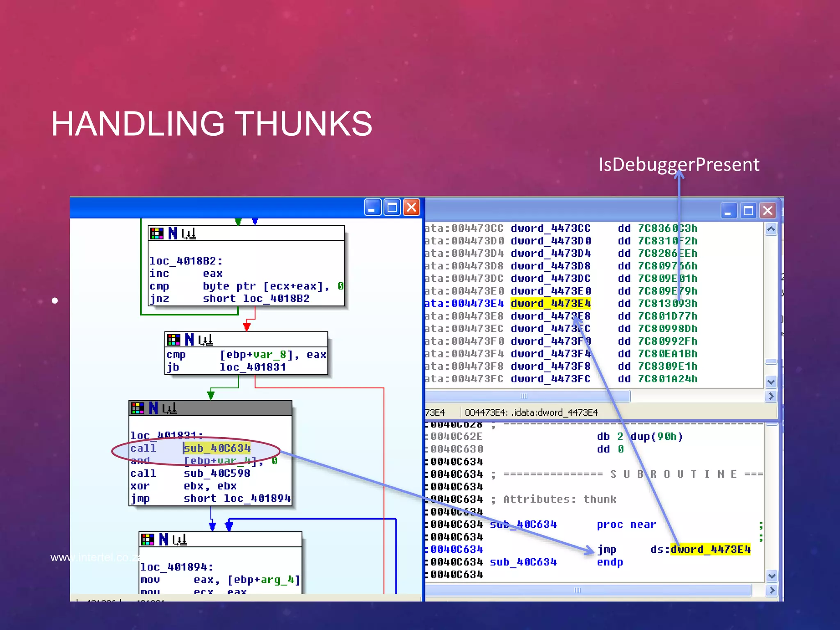Image resolution: width=840 pixels, height=630 pixels.
Task: Minimize the graph view window
Action: 372,207
